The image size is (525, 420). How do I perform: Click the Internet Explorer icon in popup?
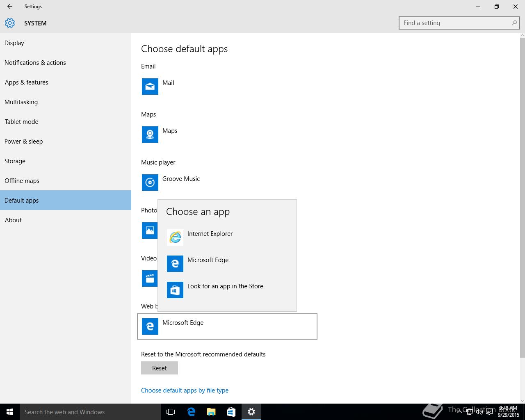tap(175, 237)
